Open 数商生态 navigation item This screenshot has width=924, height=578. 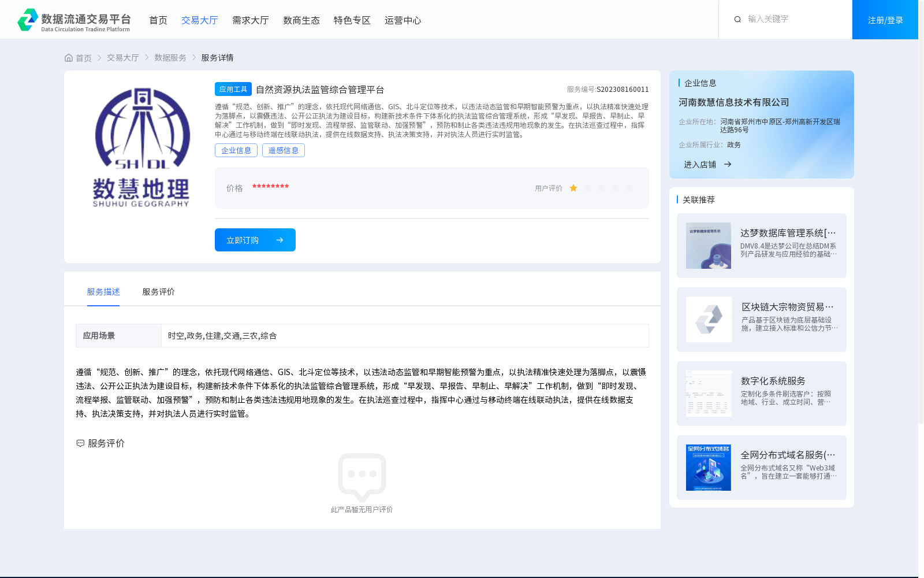(301, 20)
